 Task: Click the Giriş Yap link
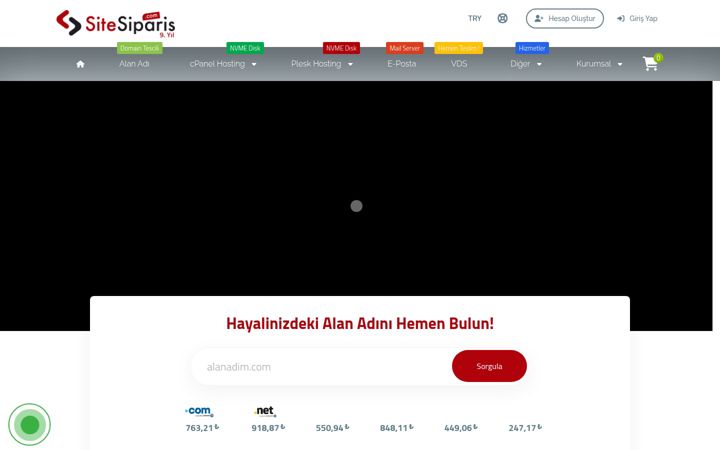tap(637, 18)
